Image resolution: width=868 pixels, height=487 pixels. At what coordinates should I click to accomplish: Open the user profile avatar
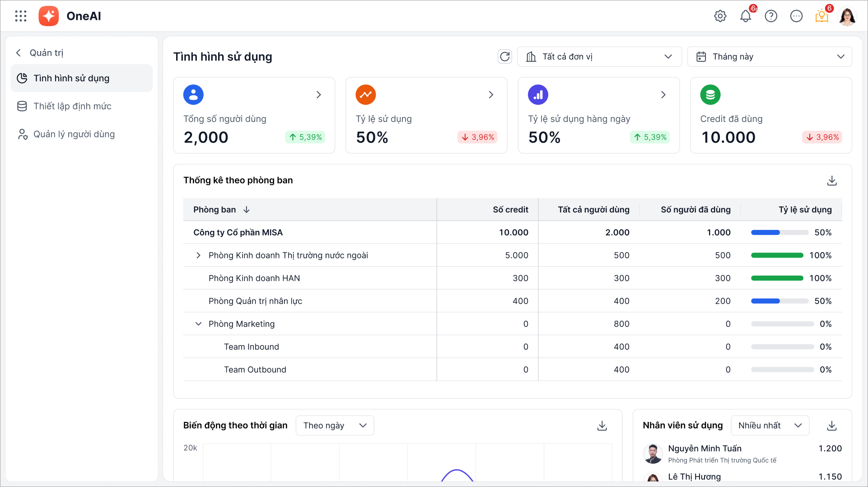point(847,16)
